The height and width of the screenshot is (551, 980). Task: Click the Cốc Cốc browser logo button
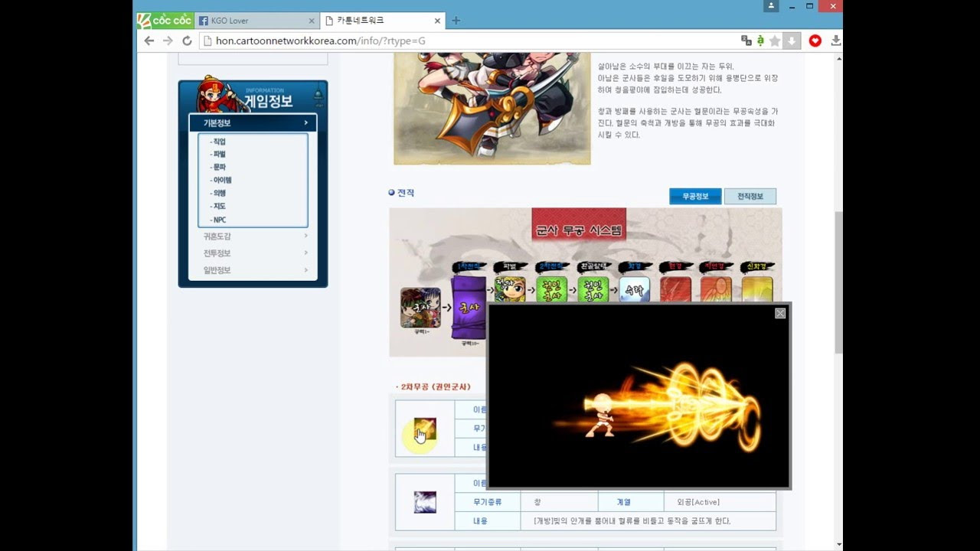tap(165, 21)
